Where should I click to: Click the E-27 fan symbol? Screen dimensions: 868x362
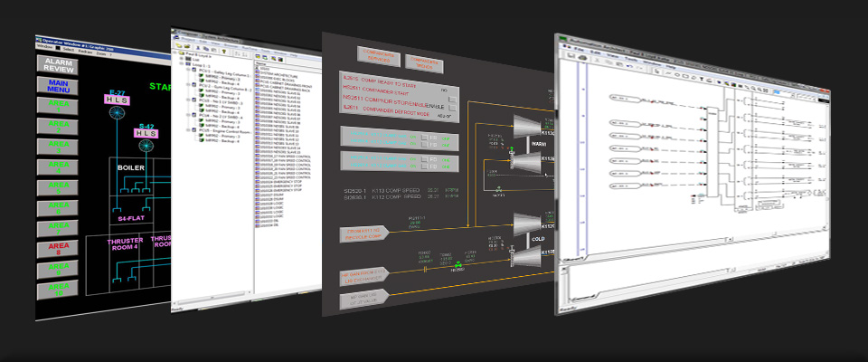pos(118,115)
